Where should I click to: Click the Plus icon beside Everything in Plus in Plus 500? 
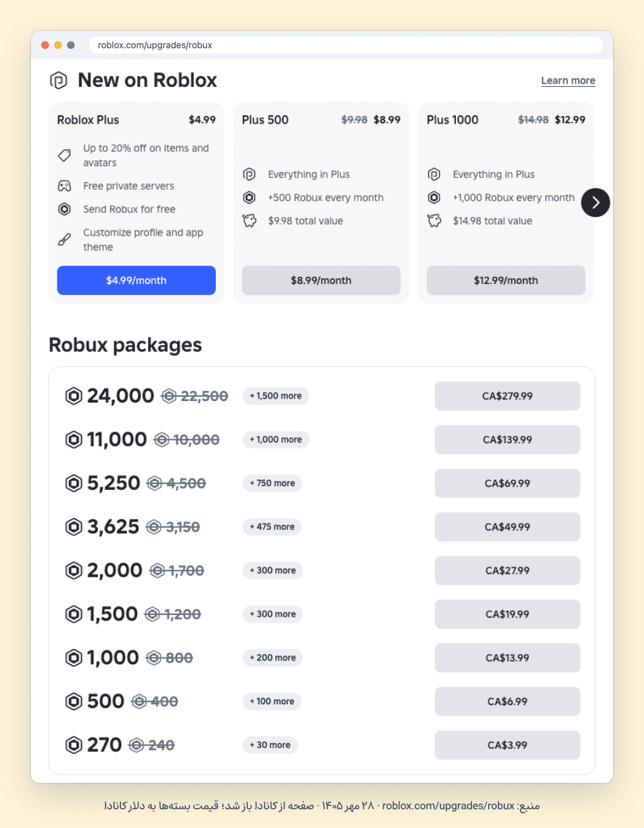(249, 174)
